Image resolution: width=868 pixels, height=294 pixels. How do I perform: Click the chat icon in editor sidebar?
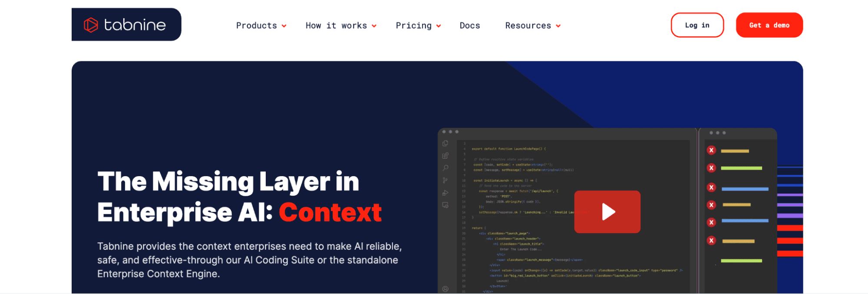click(x=445, y=205)
